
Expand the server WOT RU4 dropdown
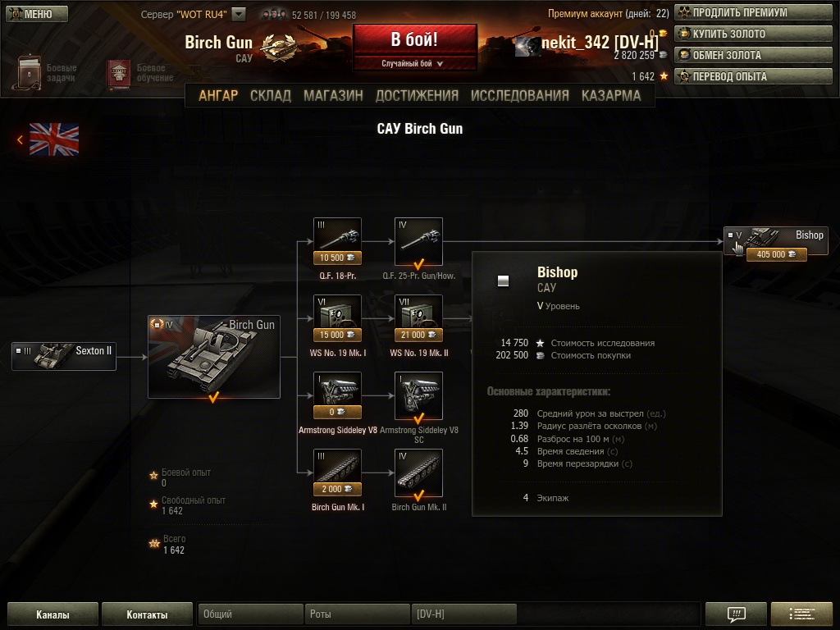point(239,15)
